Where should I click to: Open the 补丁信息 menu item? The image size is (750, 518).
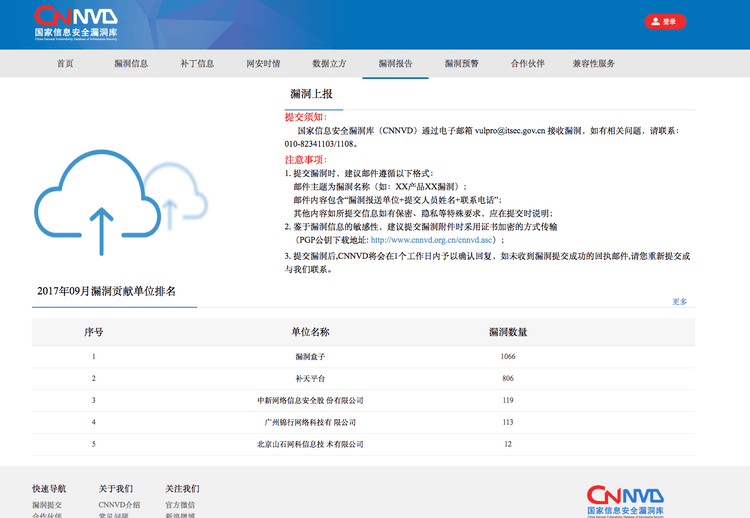pos(197,63)
